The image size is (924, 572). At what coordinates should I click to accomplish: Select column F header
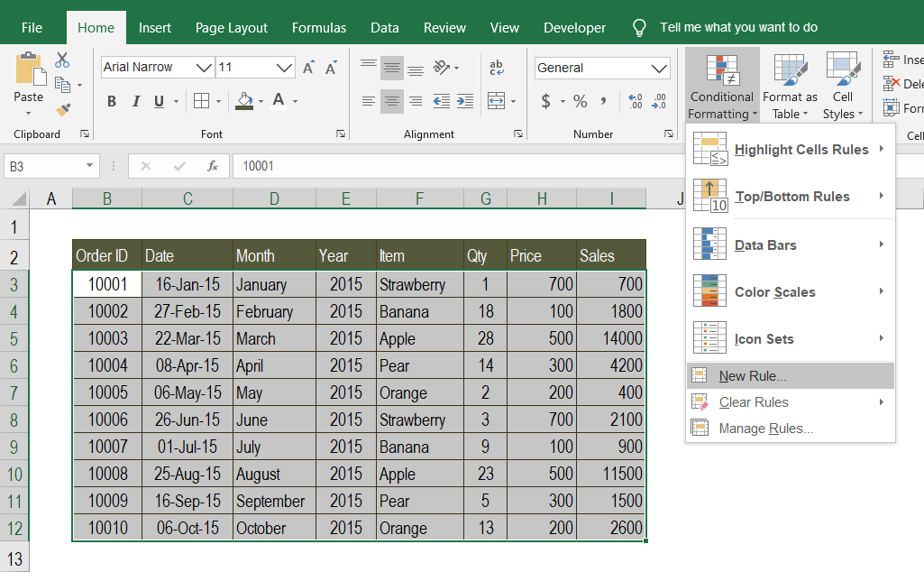[x=419, y=198]
